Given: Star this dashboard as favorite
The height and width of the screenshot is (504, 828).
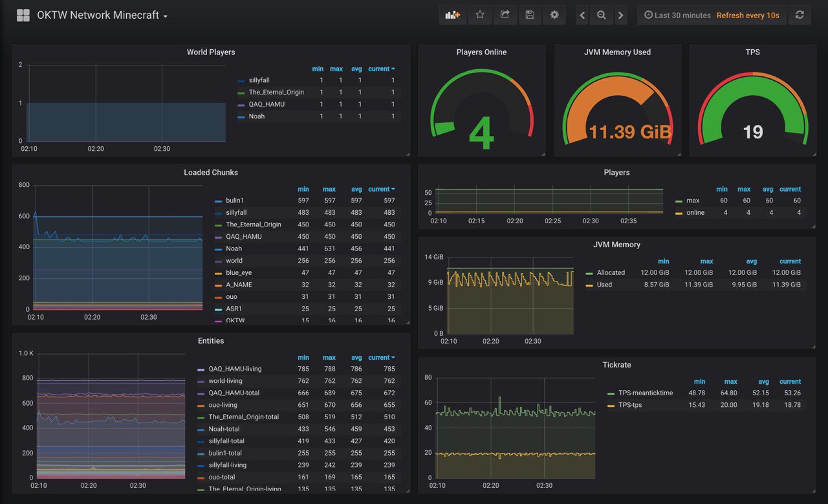Looking at the screenshot, I should pos(480,15).
